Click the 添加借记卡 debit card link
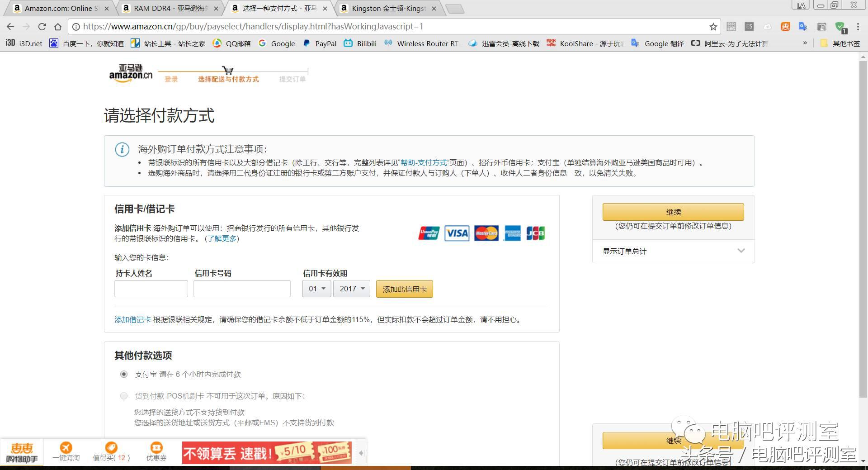Viewport: 868px width, 470px height. tap(132, 319)
